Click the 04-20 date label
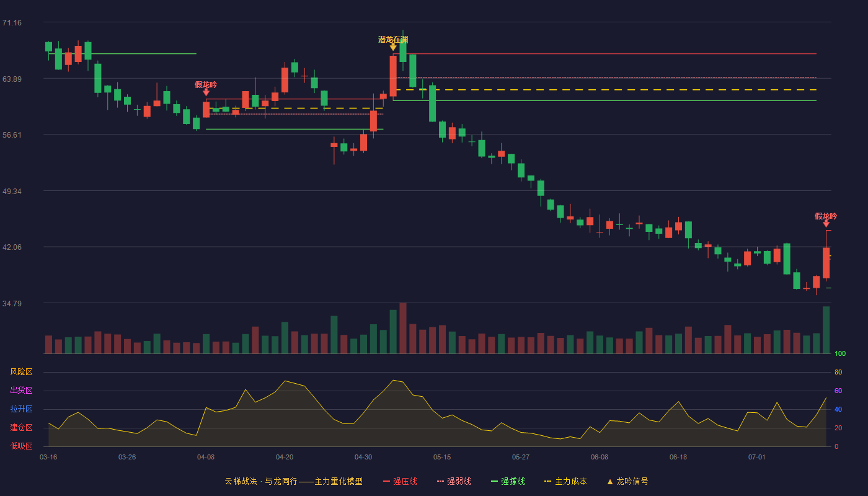This screenshot has width=868, height=496. point(285,457)
